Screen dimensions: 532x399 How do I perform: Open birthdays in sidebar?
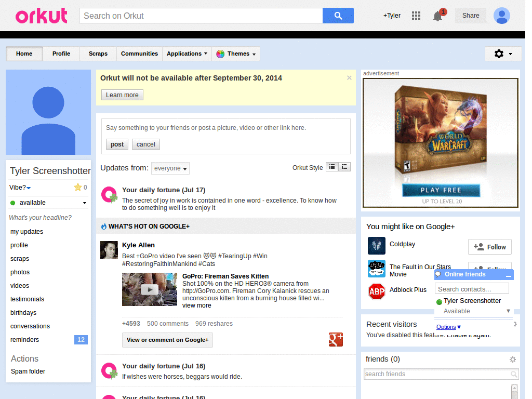tap(23, 312)
